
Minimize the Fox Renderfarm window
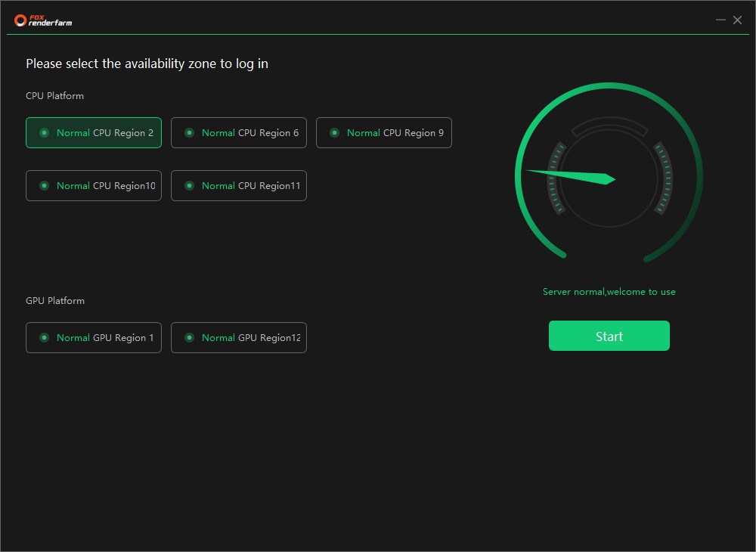click(x=720, y=20)
